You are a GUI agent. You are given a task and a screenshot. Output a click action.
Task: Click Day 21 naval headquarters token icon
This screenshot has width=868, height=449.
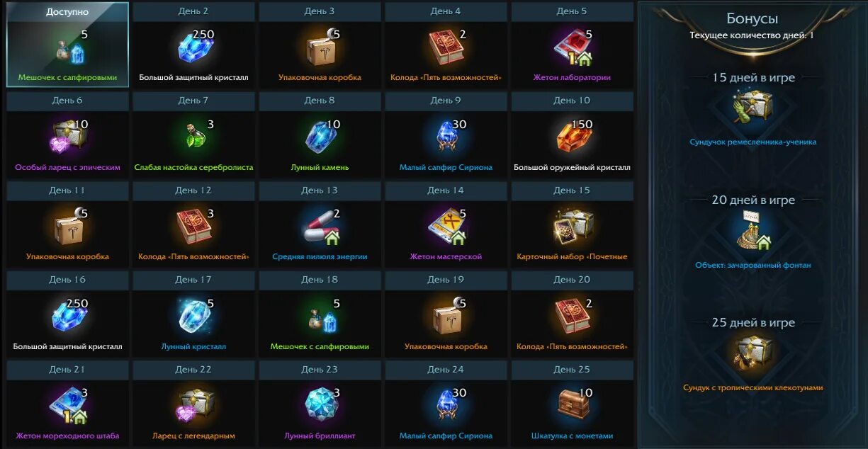pyautogui.click(x=67, y=407)
